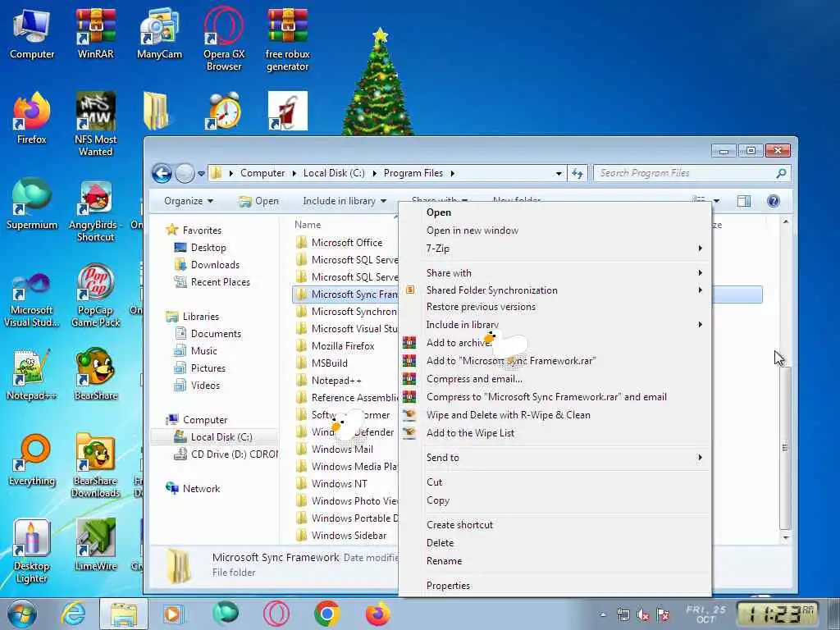Open the toolbar Include in library dropdown

(x=345, y=201)
